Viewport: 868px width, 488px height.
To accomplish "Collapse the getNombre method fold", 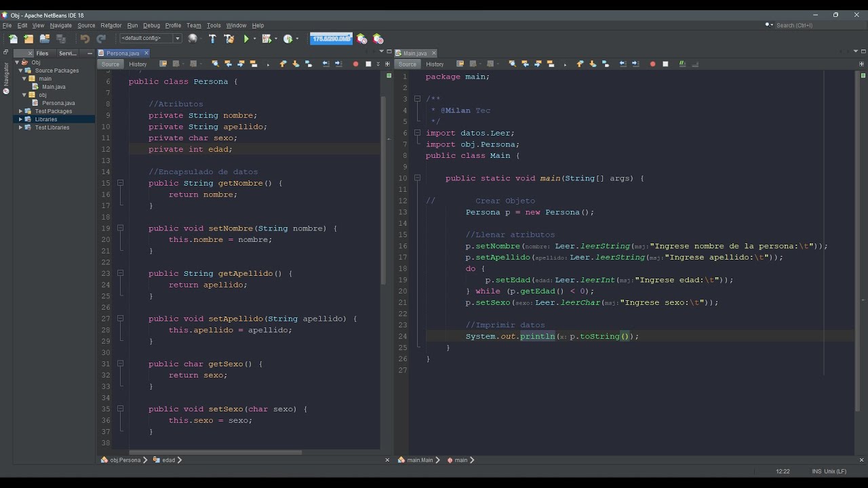I will 120,183.
